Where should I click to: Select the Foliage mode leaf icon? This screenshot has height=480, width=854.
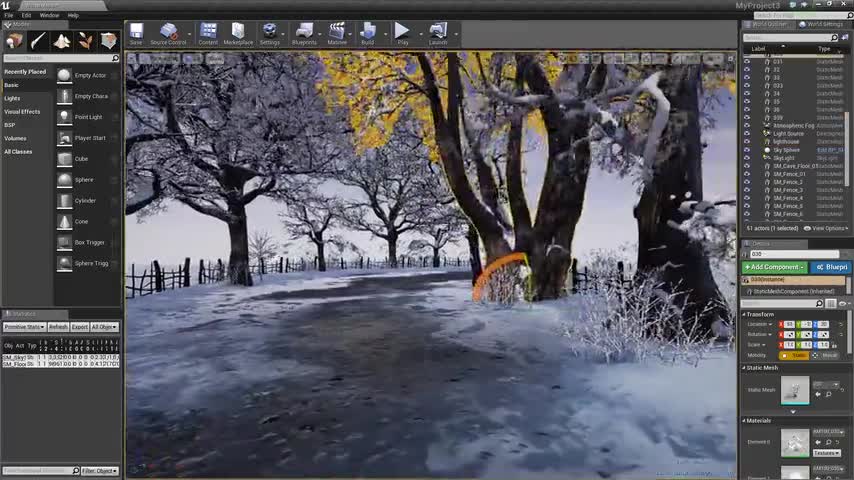(85, 41)
